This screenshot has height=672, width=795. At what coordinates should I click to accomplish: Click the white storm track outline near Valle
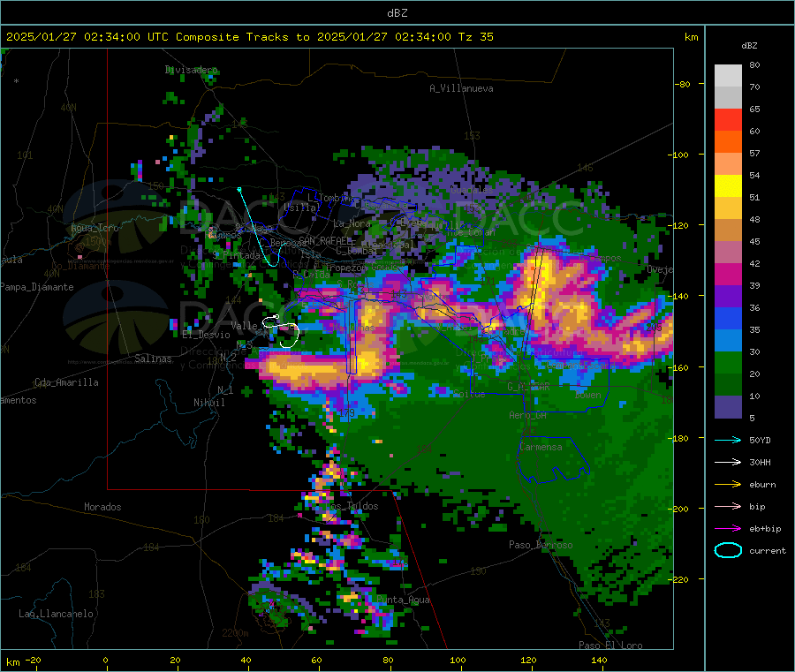point(282,331)
